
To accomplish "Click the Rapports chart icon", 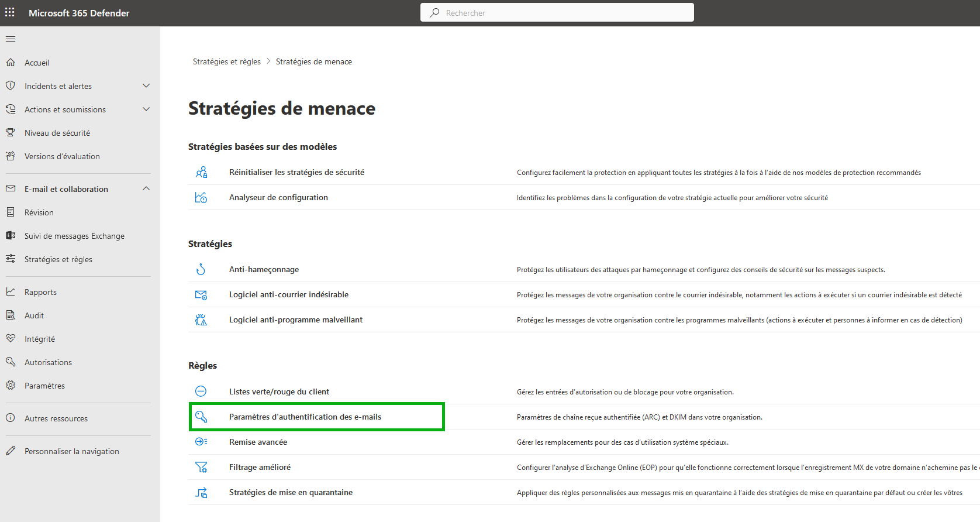I will [11, 291].
